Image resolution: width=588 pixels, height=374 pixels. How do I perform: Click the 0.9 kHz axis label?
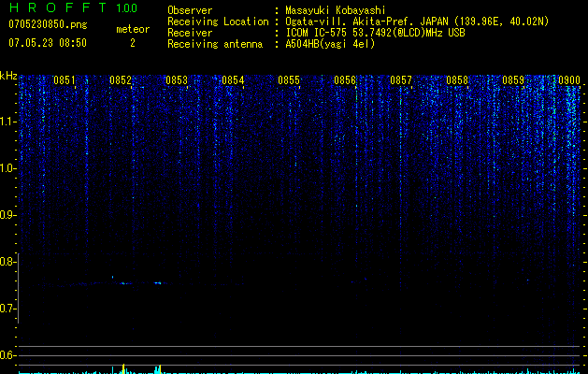(x=7, y=215)
